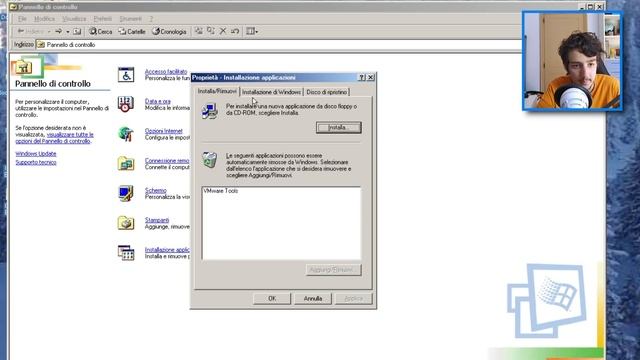640x360 pixels.
Task: Select VMware Tools in the application list
Action: pos(221,191)
